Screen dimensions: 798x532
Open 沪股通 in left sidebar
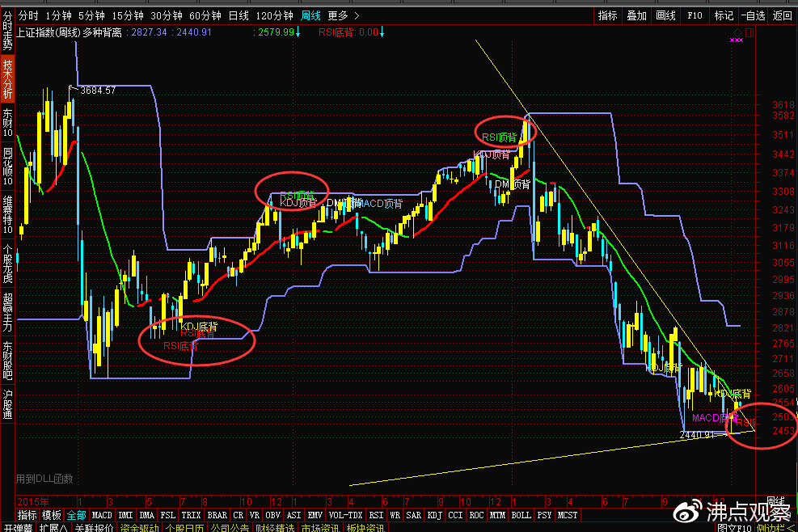click(x=7, y=404)
